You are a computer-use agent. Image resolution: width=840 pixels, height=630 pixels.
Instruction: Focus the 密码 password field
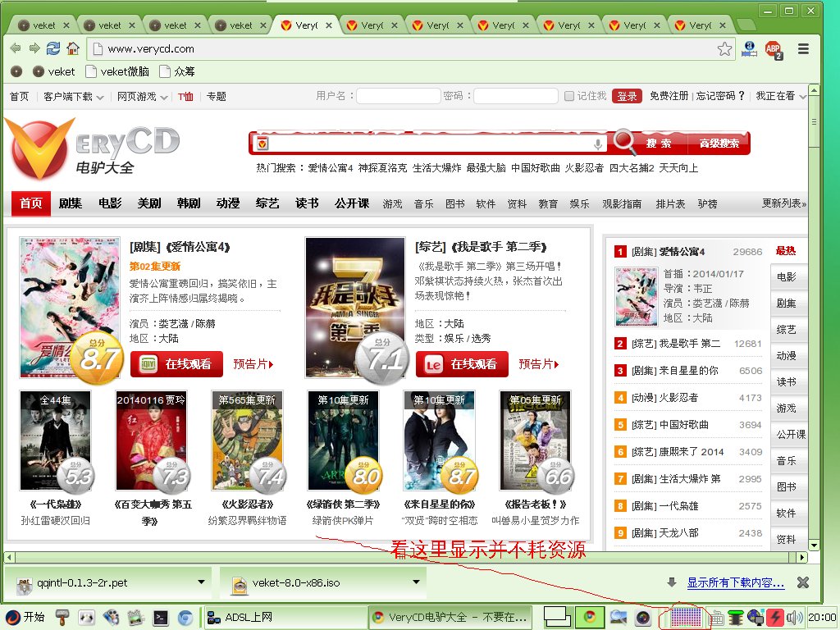(x=516, y=96)
